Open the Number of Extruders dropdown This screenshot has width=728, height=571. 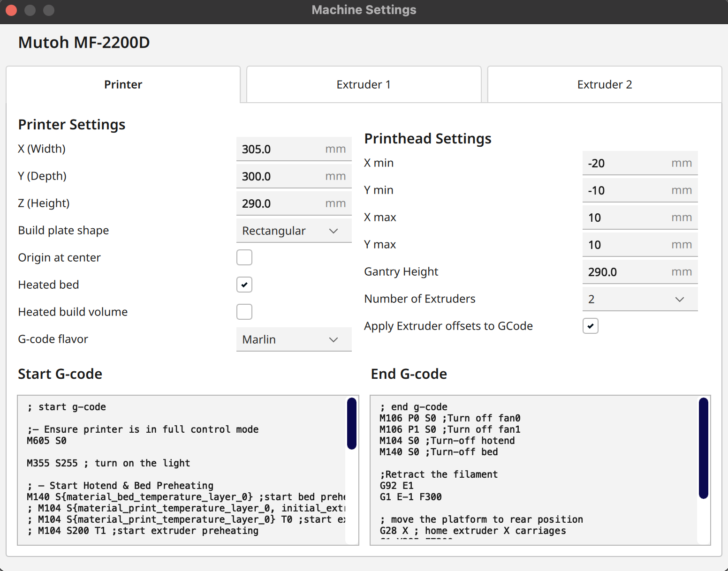tap(640, 299)
